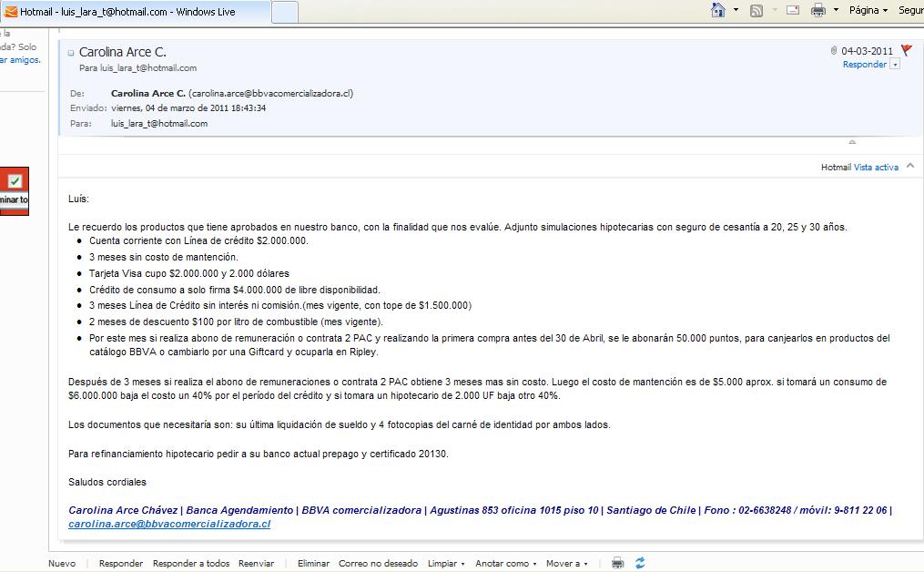Click Responder a todos

tap(191, 563)
